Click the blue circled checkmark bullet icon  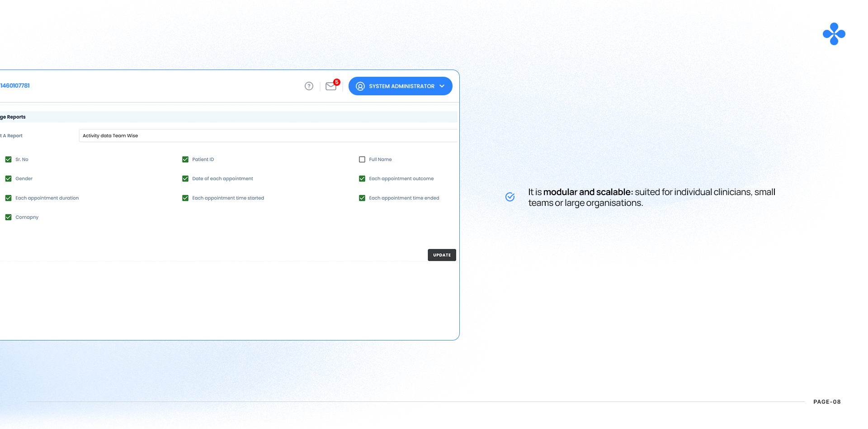pyautogui.click(x=510, y=197)
